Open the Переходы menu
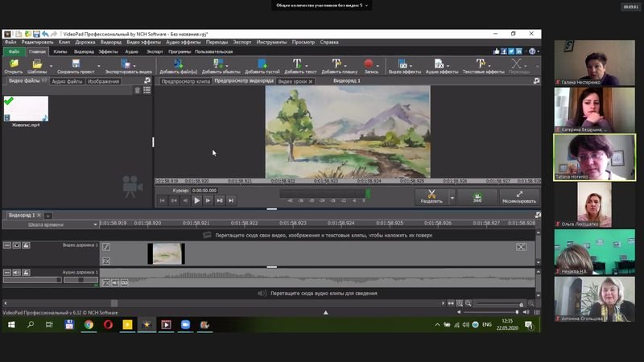This screenshot has height=362, width=644. pos(217,42)
